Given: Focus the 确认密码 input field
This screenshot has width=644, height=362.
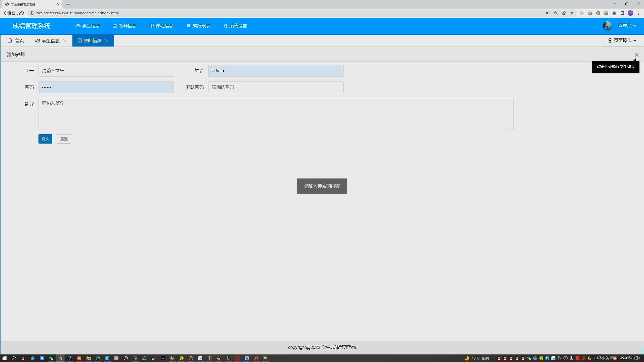Looking at the screenshot, I should 276,87.
